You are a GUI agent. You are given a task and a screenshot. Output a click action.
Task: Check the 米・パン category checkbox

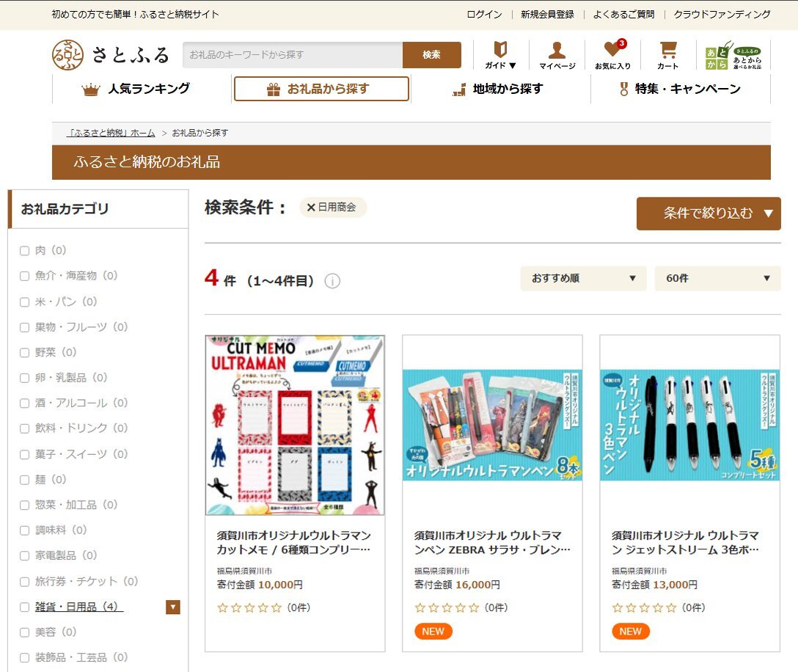pos(24,302)
